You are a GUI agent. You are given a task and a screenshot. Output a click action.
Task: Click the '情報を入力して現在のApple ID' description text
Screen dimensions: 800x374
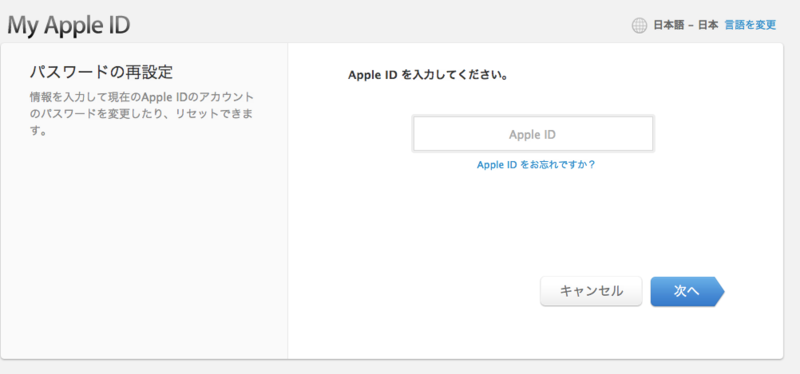coord(142,114)
